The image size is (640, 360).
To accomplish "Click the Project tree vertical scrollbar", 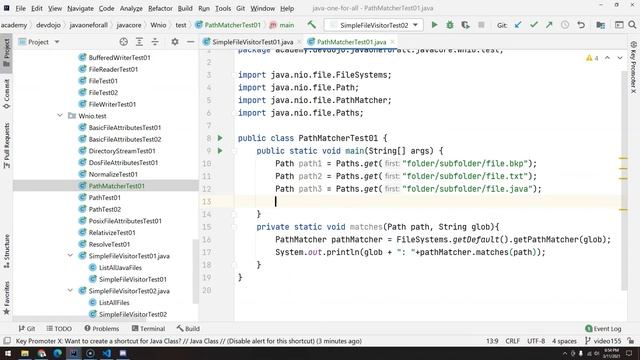I will (196, 271).
